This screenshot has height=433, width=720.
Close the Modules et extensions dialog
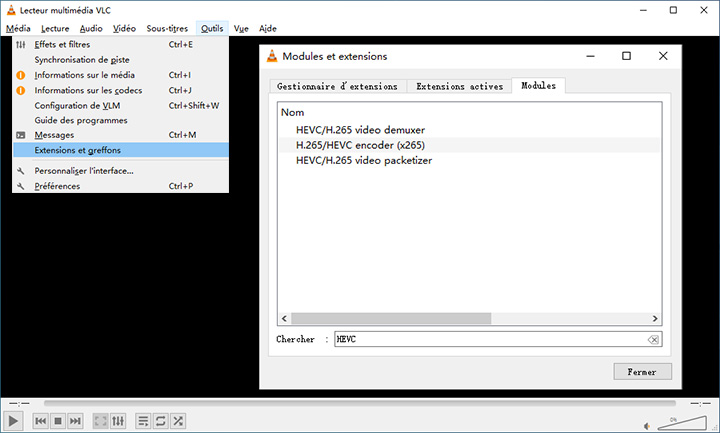663,56
